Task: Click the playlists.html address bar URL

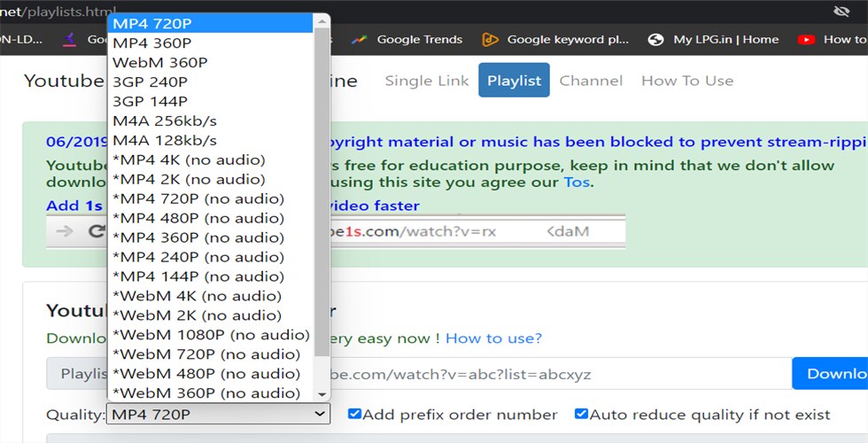Action: pos(58,11)
